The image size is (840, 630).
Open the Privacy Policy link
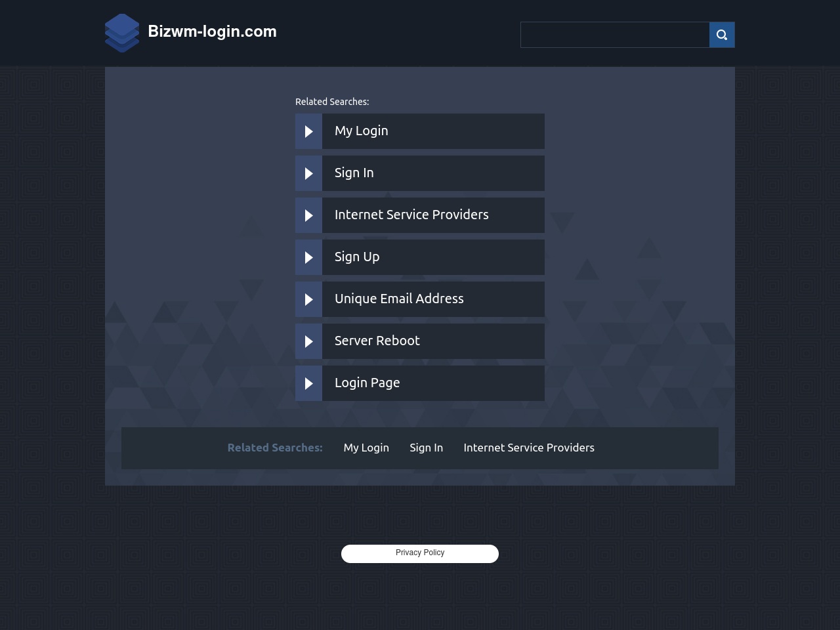coord(420,553)
